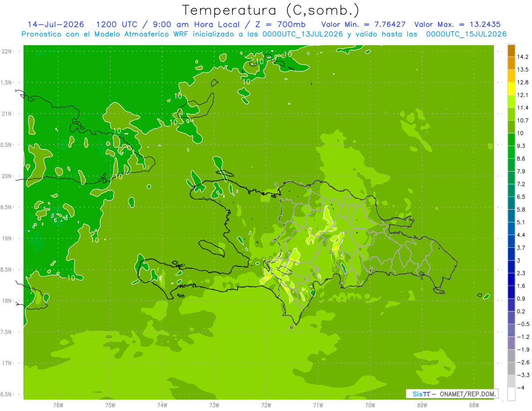Click the orange swatch between 14.2 and 13.5
The width and height of the screenshot is (532, 411).
tap(511, 63)
